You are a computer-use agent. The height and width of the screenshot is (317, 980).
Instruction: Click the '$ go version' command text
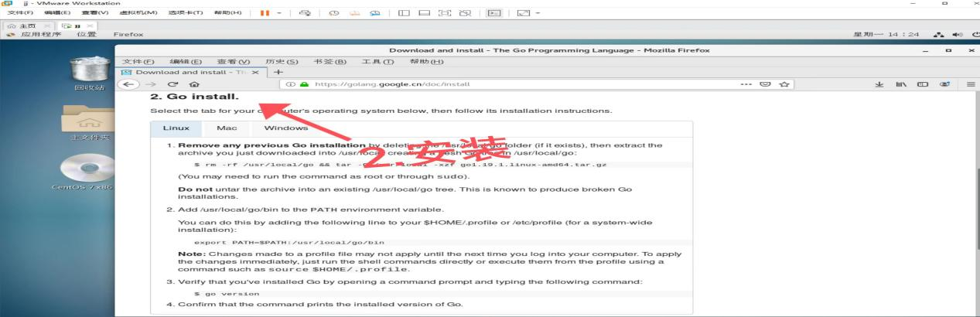(227, 294)
